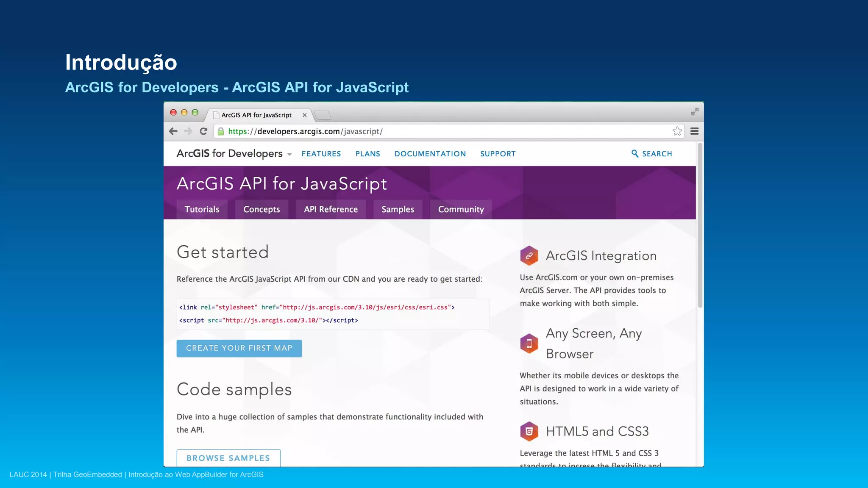Open the Samples tab

pos(398,209)
